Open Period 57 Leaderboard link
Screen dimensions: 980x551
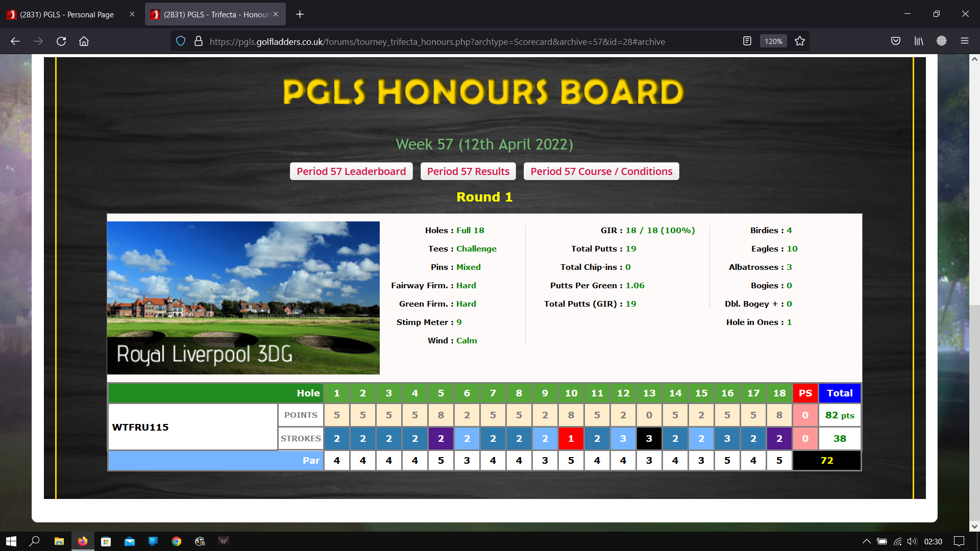(x=351, y=171)
